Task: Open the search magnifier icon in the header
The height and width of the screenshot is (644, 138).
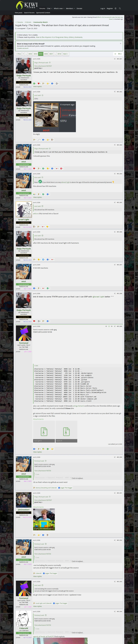Action: tap(120, 8)
